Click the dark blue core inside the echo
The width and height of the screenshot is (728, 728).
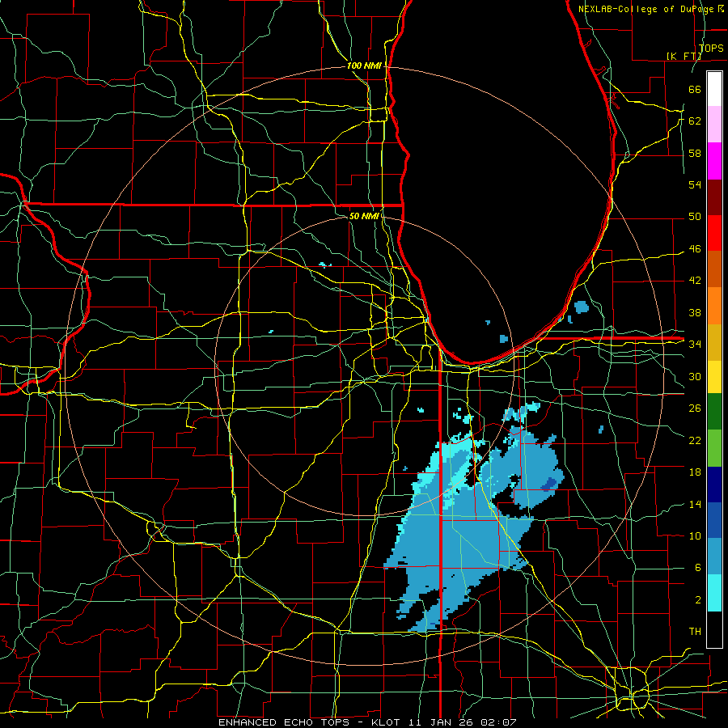tap(549, 484)
